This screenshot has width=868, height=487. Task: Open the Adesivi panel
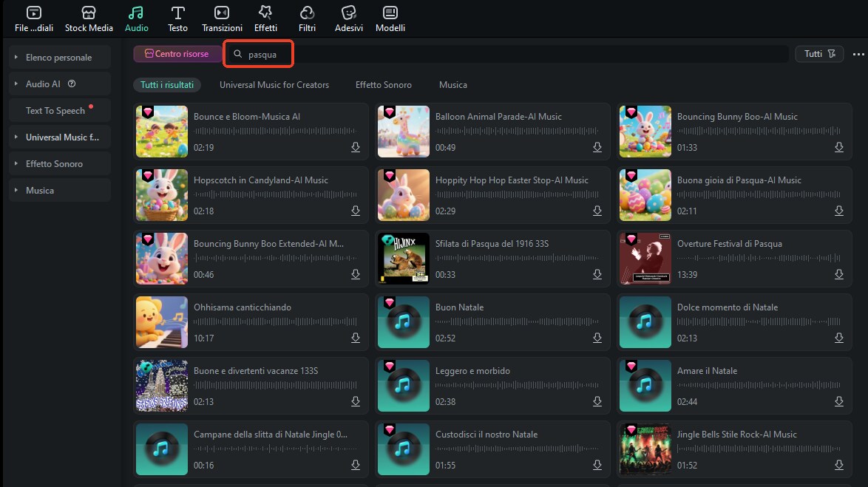click(x=349, y=19)
